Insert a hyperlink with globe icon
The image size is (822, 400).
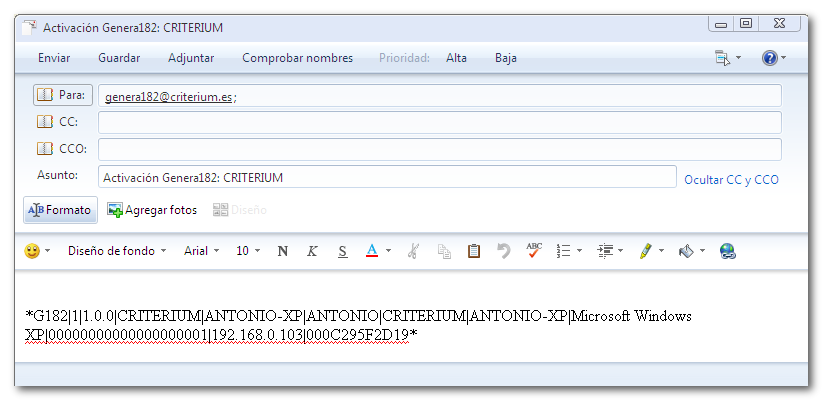coord(728,251)
